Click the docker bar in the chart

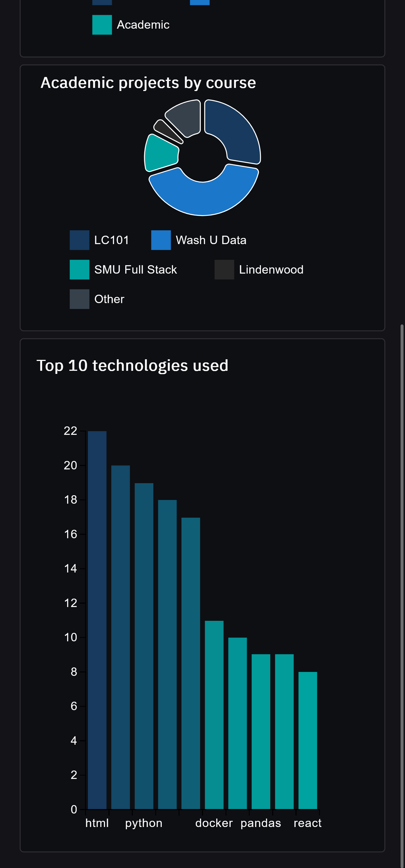coord(214,714)
